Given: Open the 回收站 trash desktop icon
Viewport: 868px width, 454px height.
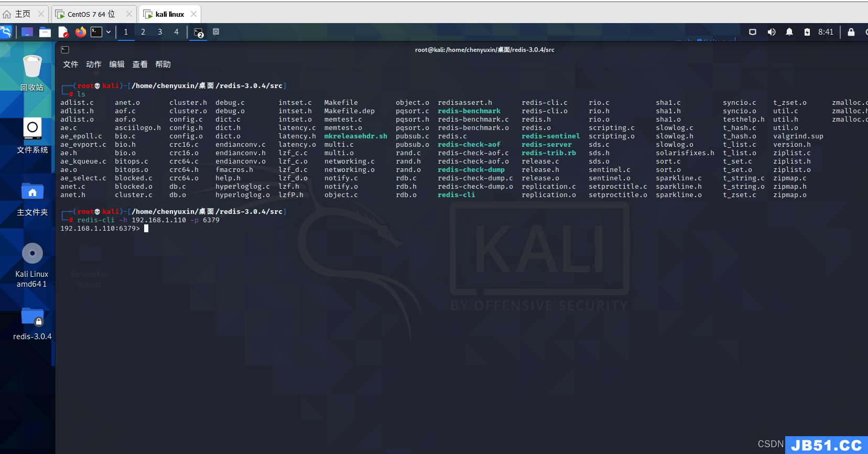Looking at the screenshot, I should tap(32, 73).
